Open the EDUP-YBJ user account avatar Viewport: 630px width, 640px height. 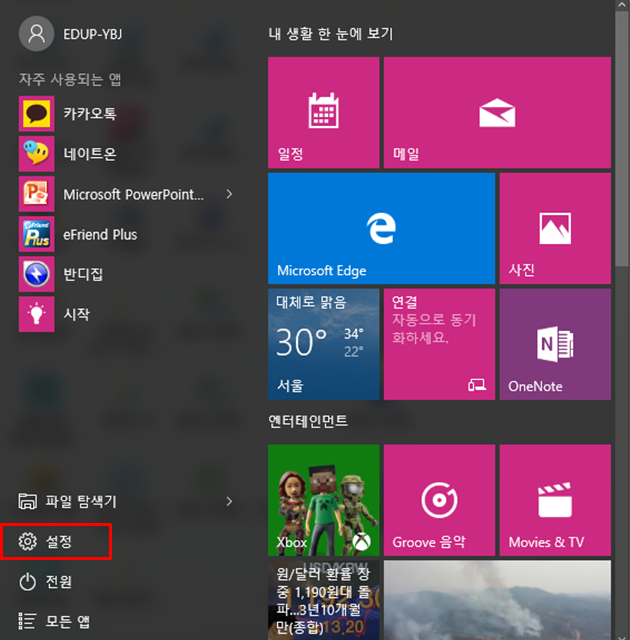point(36,33)
